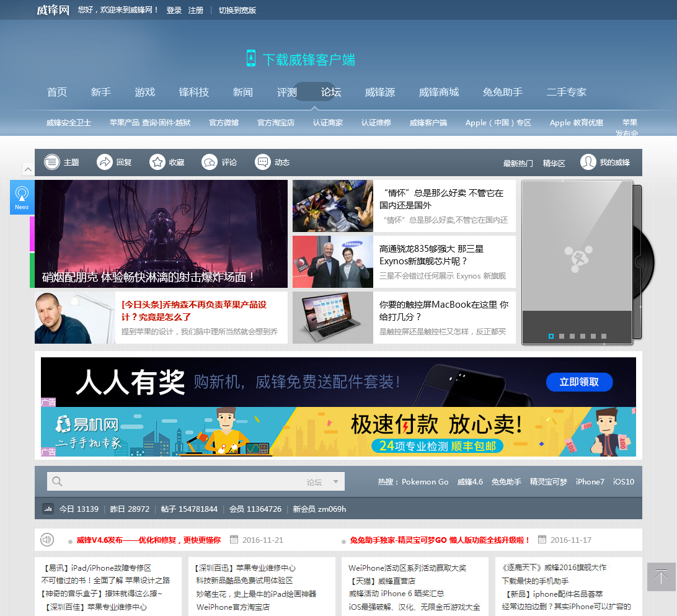Open the 游戏 navigation tab
The width and height of the screenshot is (677, 616).
[x=144, y=92]
